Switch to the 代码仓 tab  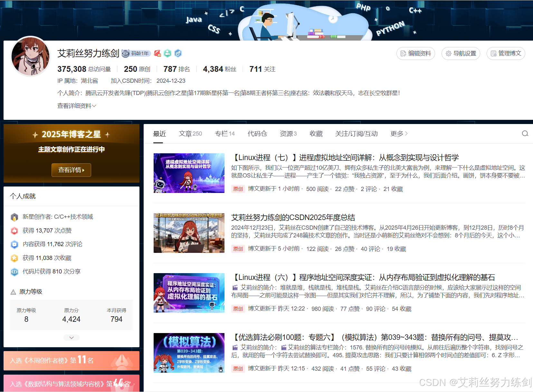[257, 134]
